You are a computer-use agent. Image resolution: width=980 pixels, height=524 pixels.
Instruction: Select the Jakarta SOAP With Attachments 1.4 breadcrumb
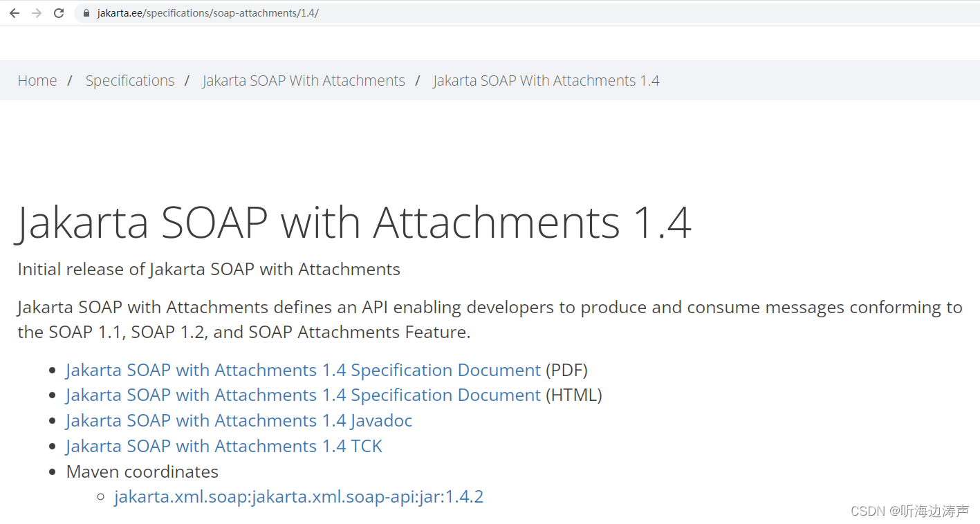tap(546, 80)
